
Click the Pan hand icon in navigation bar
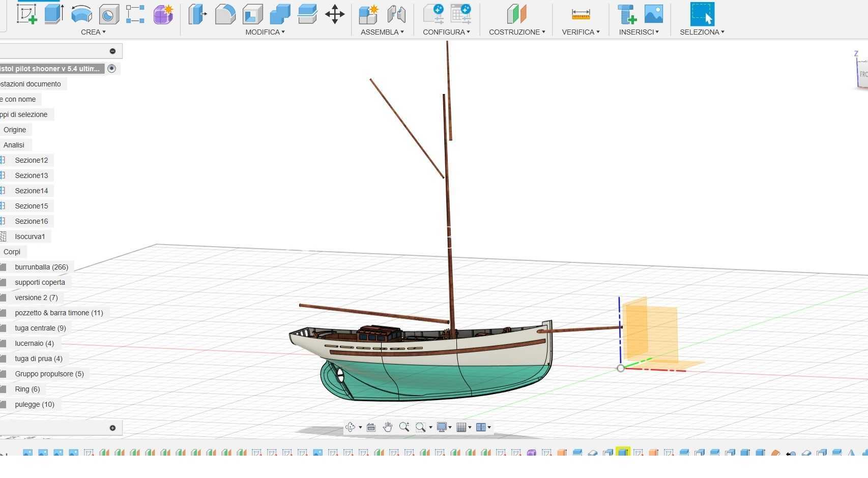pyautogui.click(x=388, y=427)
